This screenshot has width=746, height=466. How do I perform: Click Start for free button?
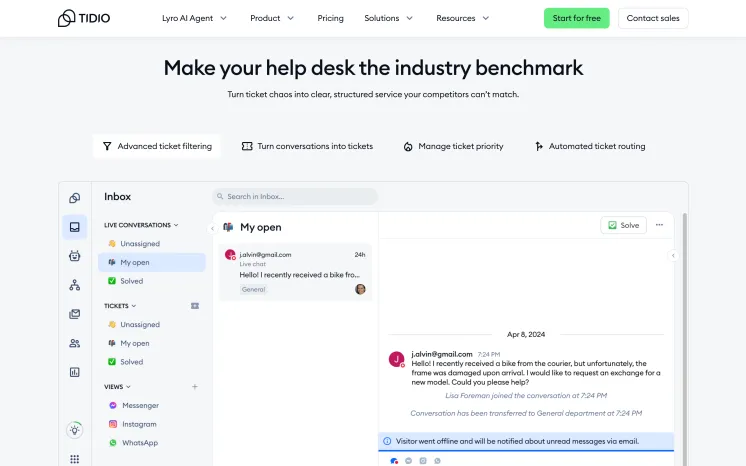[577, 18]
